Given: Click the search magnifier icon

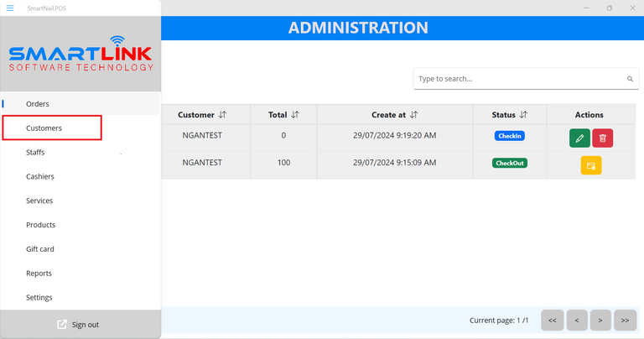Looking at the screenshot, I should point(630,79).
